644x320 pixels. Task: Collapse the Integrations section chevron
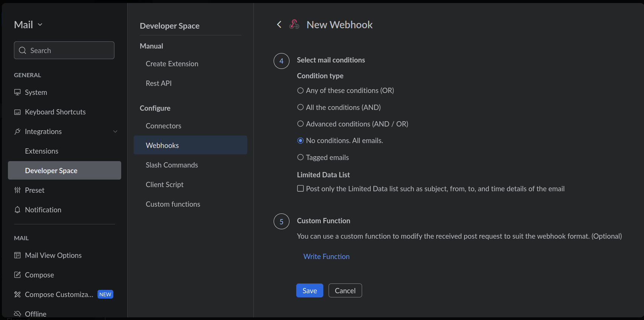pos(115,131)
